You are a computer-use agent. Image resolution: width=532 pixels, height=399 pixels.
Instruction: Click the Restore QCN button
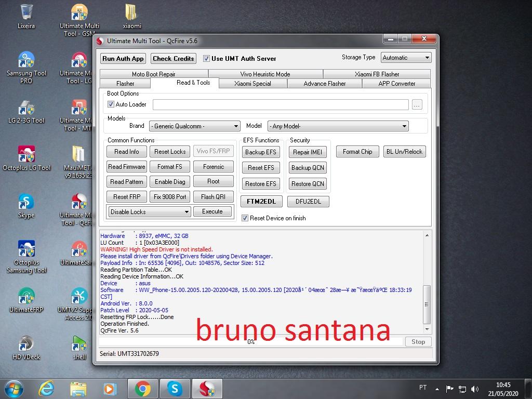pyautogui.click(x=308, y=184)
